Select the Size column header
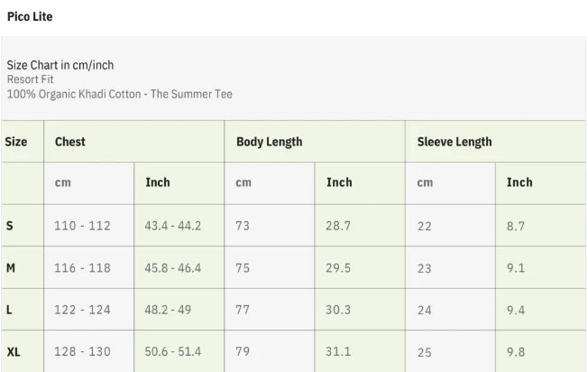 pos(16,142)
